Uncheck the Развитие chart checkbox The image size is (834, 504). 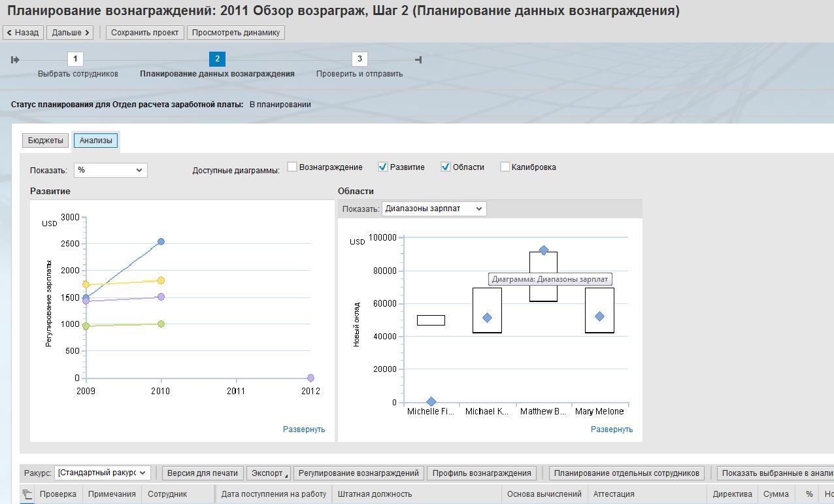pos(383,167)
